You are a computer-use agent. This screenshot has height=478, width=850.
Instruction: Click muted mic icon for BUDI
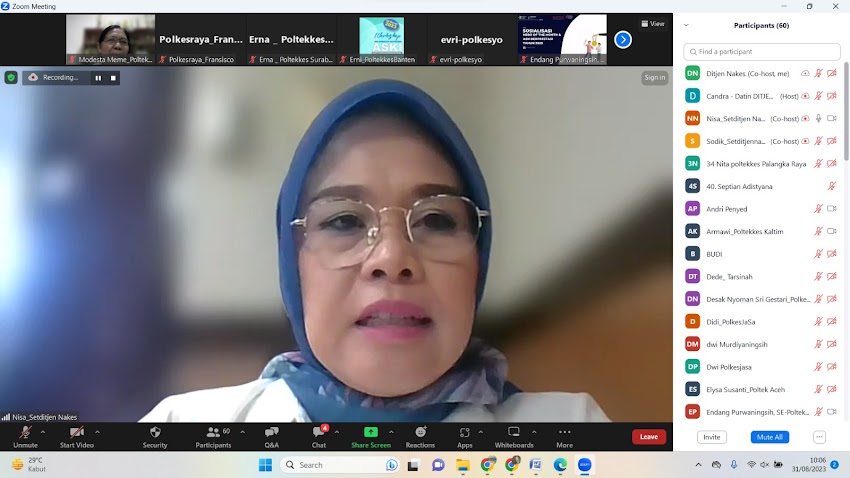coord(819,254)
